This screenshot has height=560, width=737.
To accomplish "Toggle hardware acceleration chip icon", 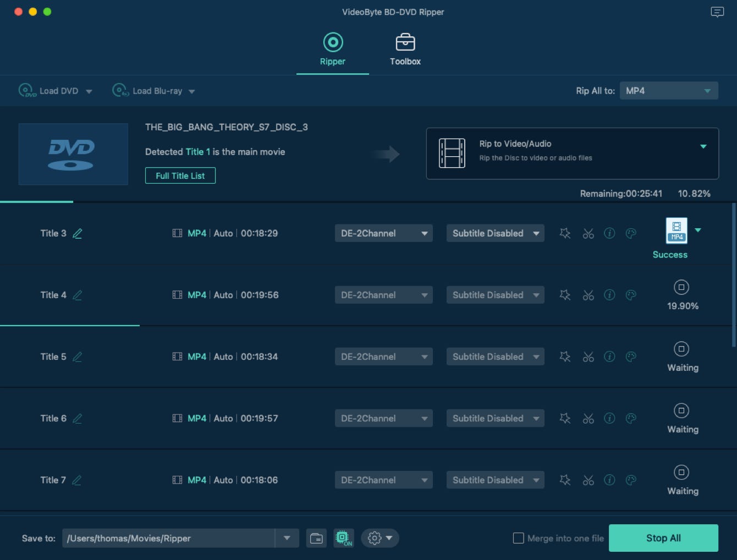I will pos(343,538).
